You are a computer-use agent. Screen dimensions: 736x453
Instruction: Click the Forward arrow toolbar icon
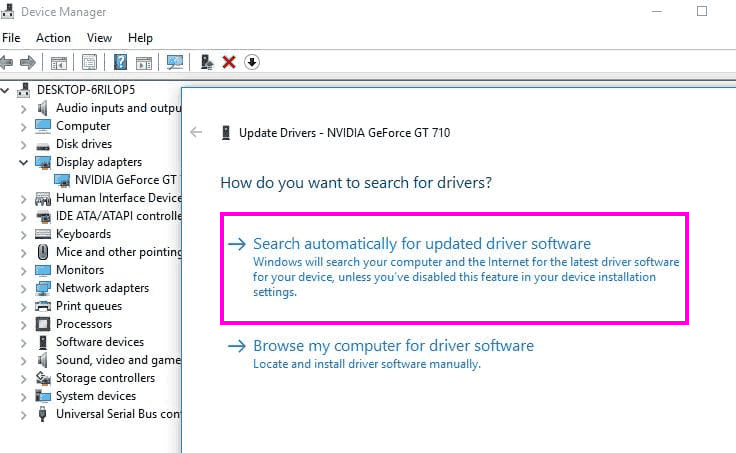28,62
